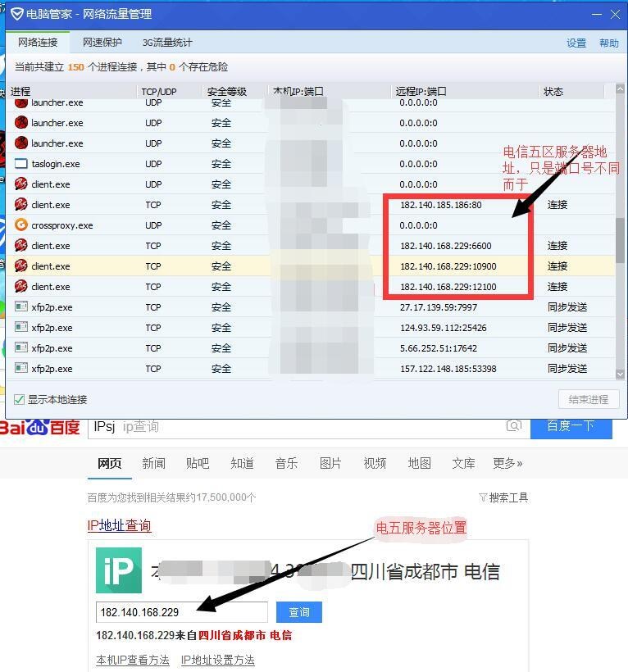This screenshot has height=672, width=628.
Task: Open 设置 in the title area
Action: 576,43
